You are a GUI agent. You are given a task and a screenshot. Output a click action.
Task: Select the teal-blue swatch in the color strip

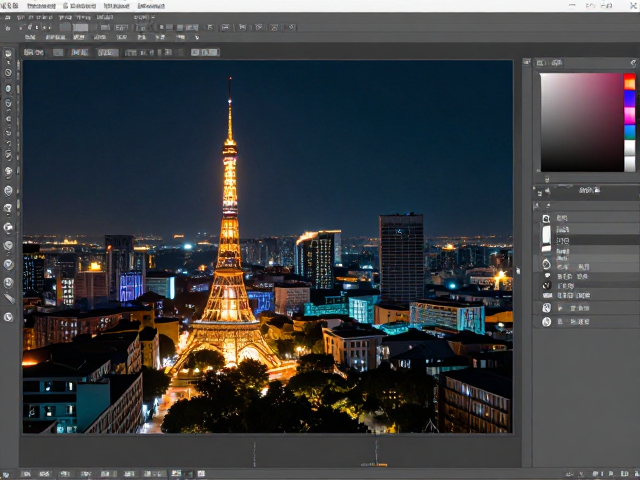[x=629, y=132]
